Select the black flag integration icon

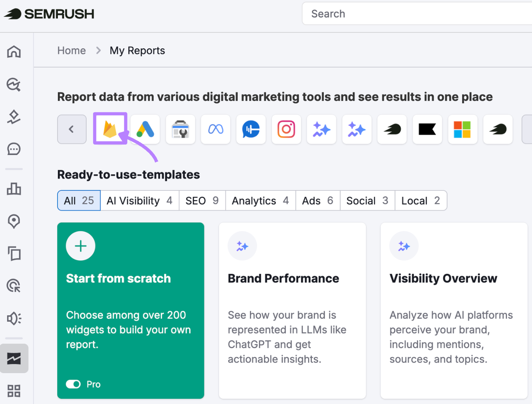(427, 129)
